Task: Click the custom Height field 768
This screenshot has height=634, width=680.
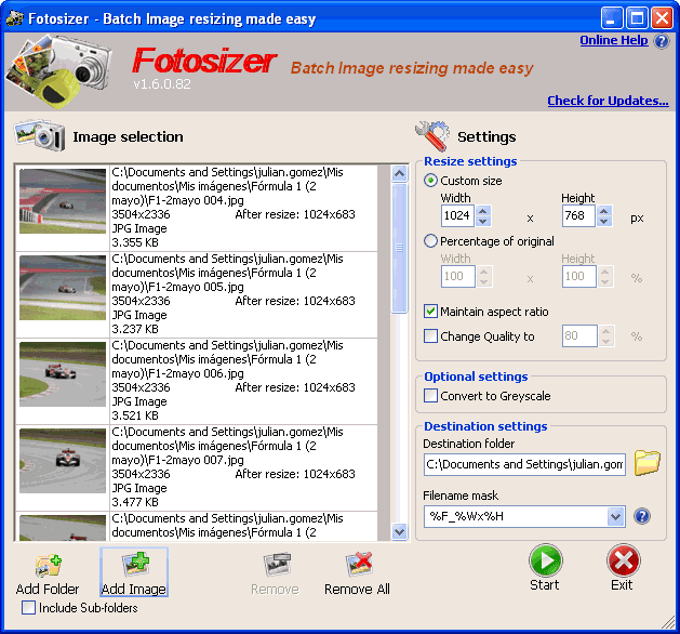Action: (x=579, y=216)
